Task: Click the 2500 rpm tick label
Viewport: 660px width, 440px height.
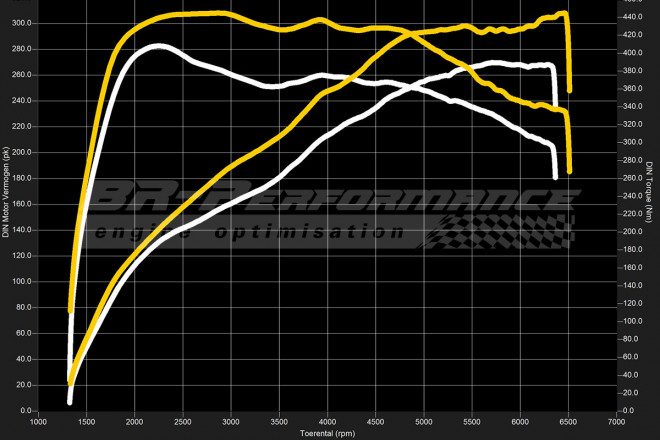Action: pyautogui.click(x=183, y=423)
